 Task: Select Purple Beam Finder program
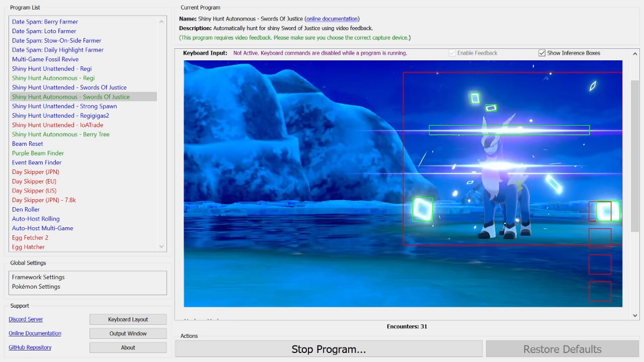pyautogui.click(x=38, y=153)
